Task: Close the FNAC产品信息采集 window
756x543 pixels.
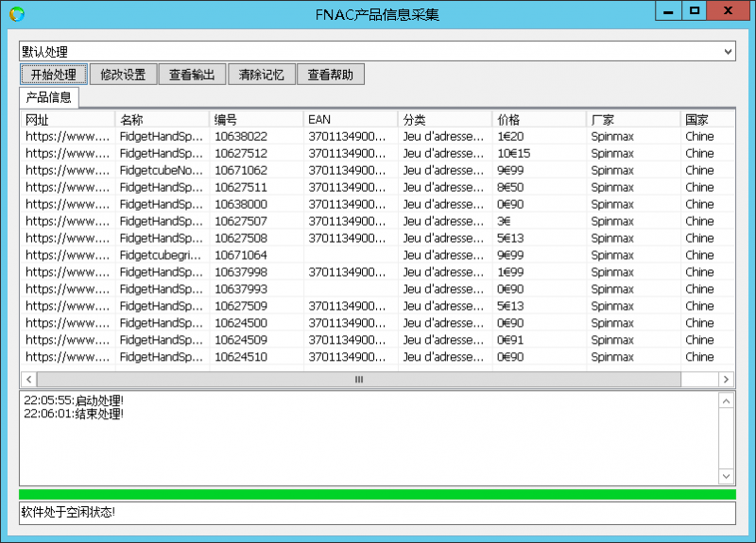Action: 728,10
